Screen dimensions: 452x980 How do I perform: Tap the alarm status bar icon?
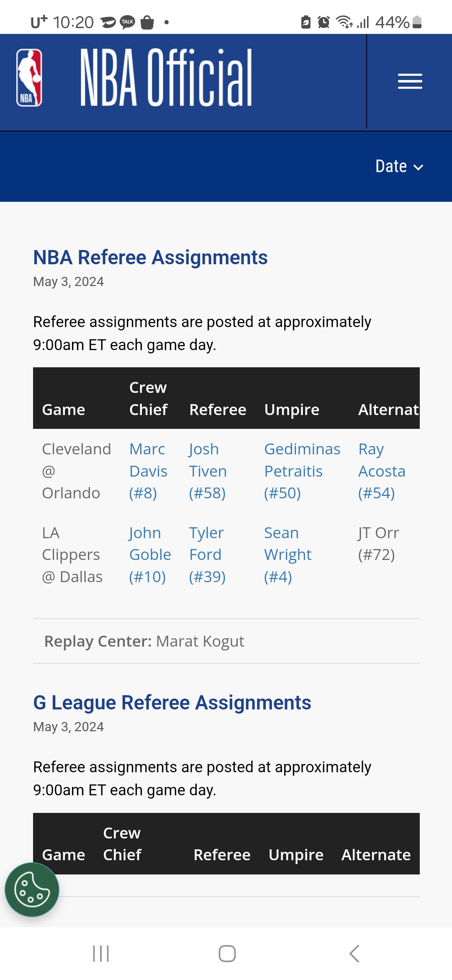coord(324,22)
